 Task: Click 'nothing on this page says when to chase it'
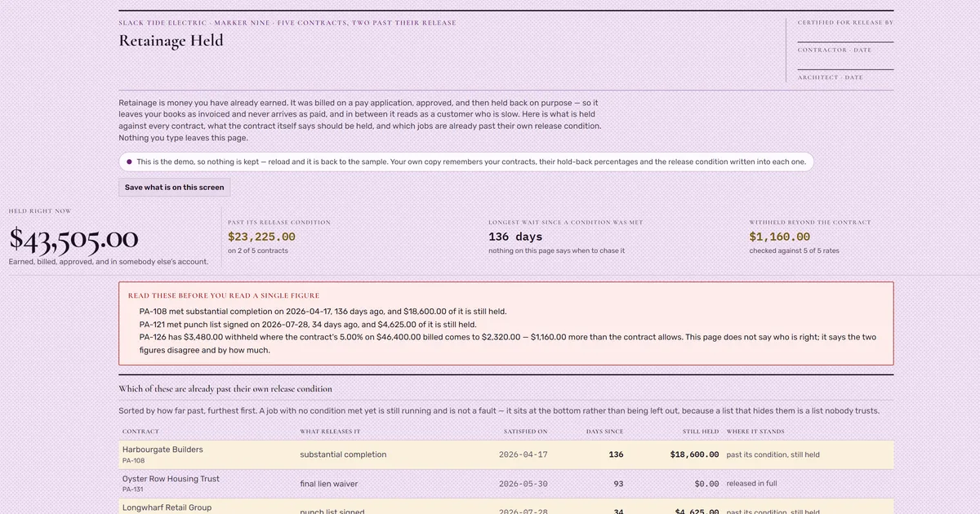[x=556, y=250]
